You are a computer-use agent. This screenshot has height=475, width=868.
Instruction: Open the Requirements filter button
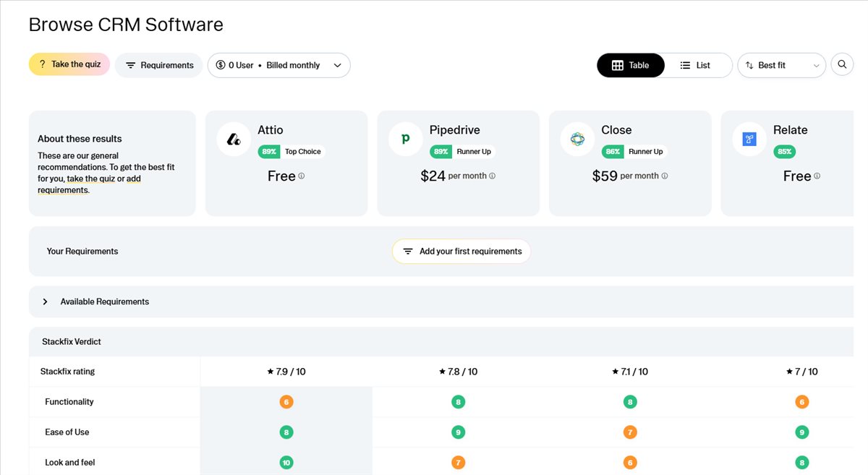pyautogui.click(x=159, y=65)
